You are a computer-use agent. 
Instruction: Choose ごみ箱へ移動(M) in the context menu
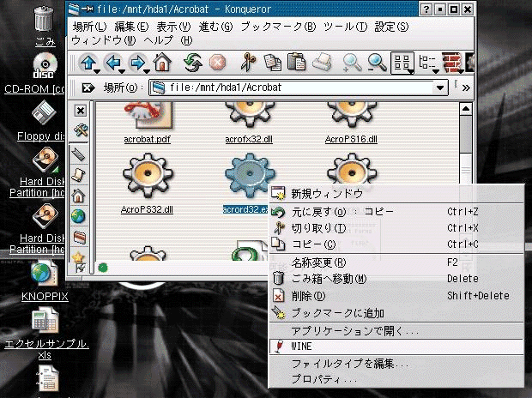coord(396,279)
